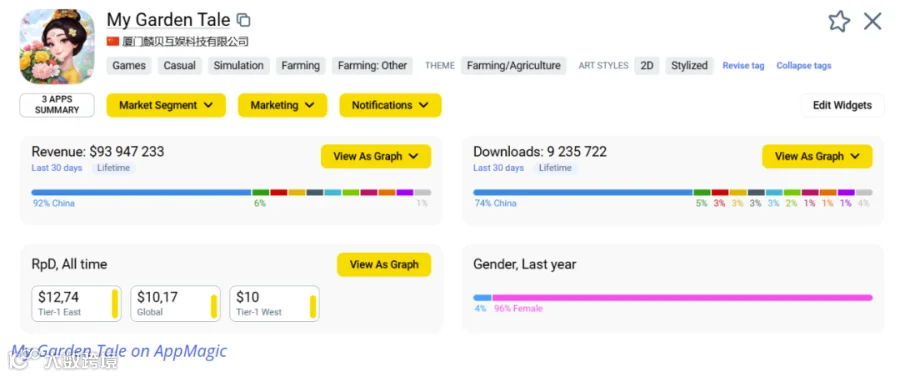Open Revenue View As Graph dropdown

pyautogui.click(x=376, y=156)
